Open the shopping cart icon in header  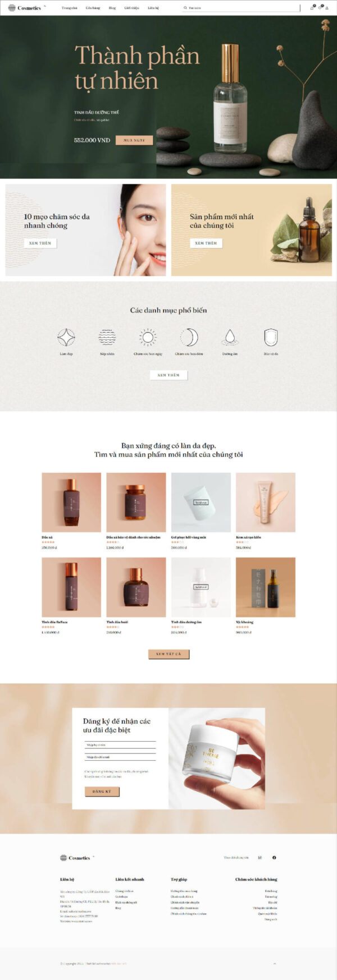tap(312, 8)
